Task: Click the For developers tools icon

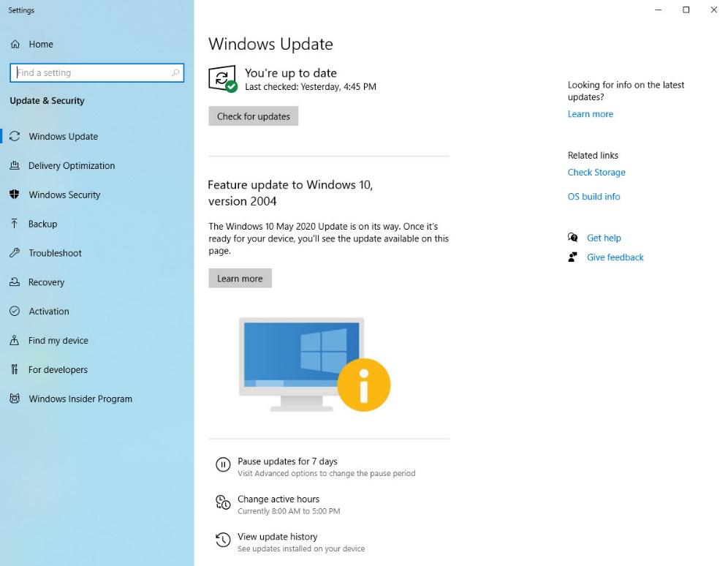Action: click(x=15, y=369)
